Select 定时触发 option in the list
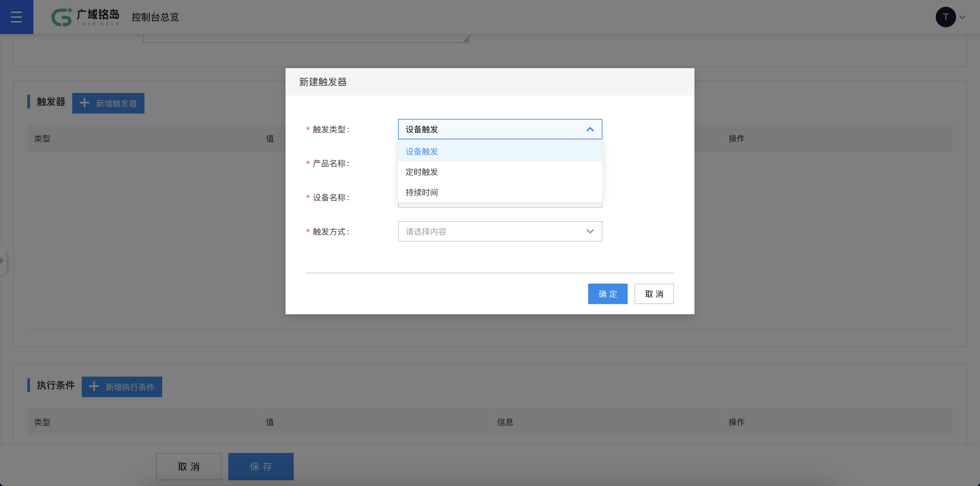The width and height of the screenshot is (980, 486). pos(500,172)
